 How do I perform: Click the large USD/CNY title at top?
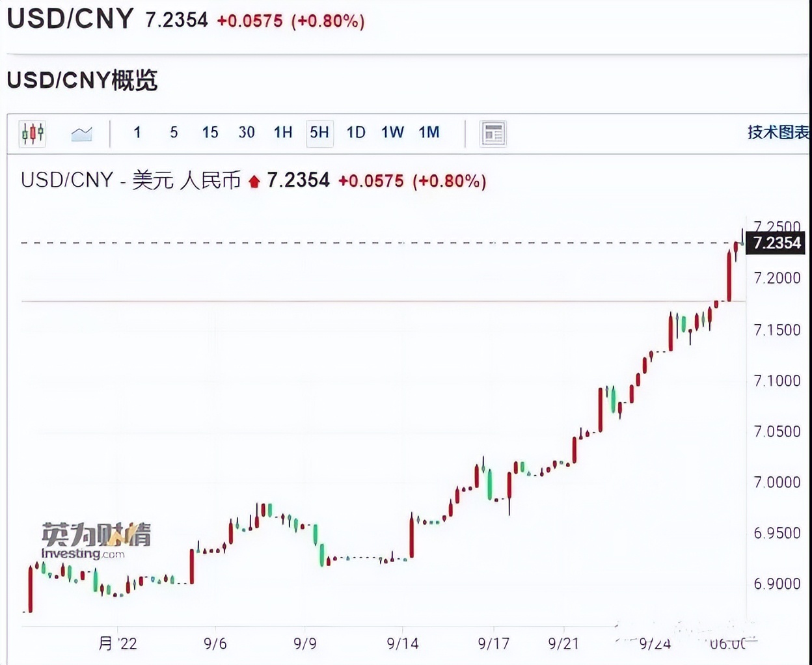point(70,19)
